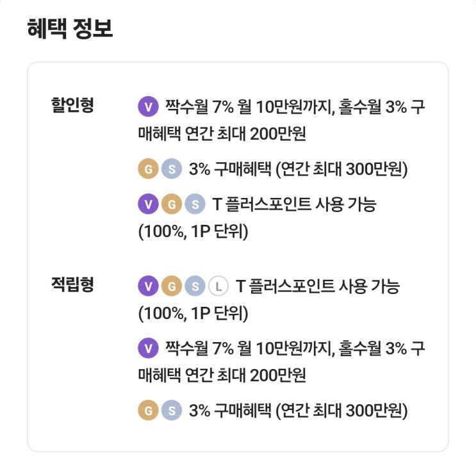Tap the white L badge in 적립형 section
The height and width of the screenshot is (458, 476).
point(218,286)
